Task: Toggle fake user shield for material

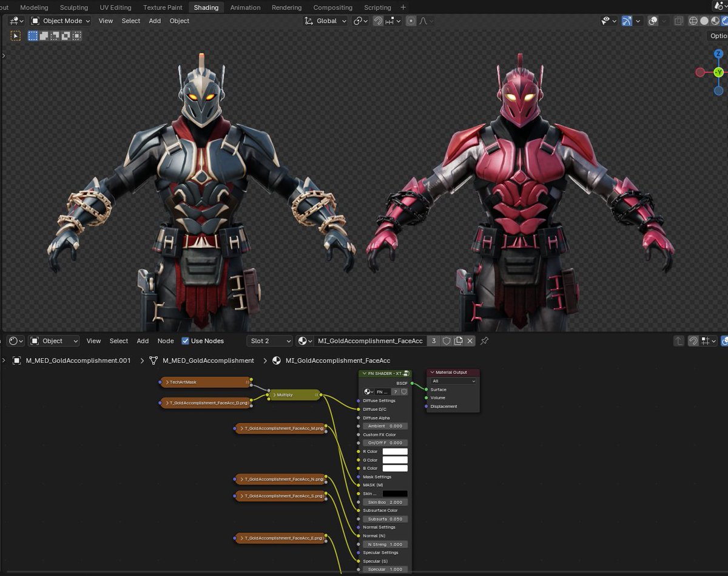Action: click(447, 341)
